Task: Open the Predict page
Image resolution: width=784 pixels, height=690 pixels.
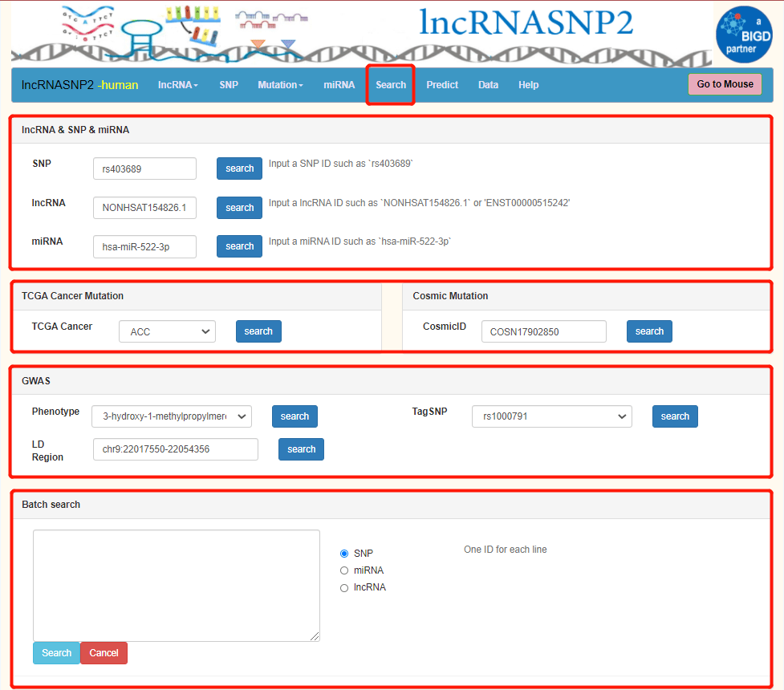Action: [x=442, y=85]
